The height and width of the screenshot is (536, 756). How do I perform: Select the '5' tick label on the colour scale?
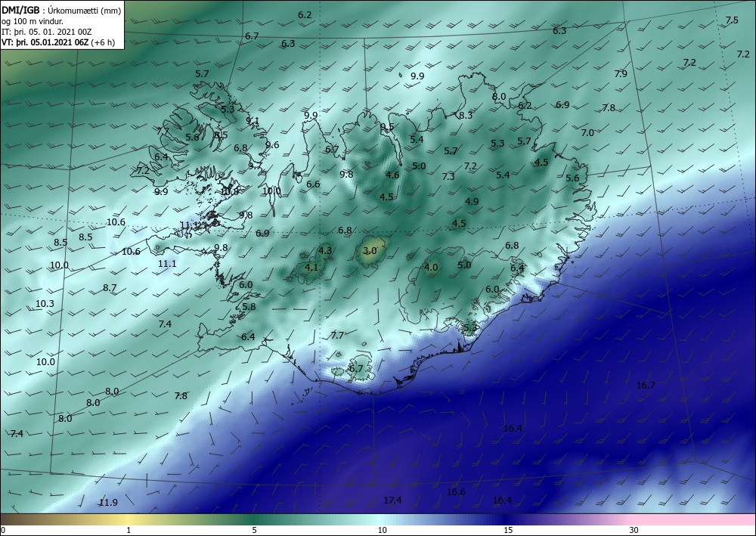[254, 531]
